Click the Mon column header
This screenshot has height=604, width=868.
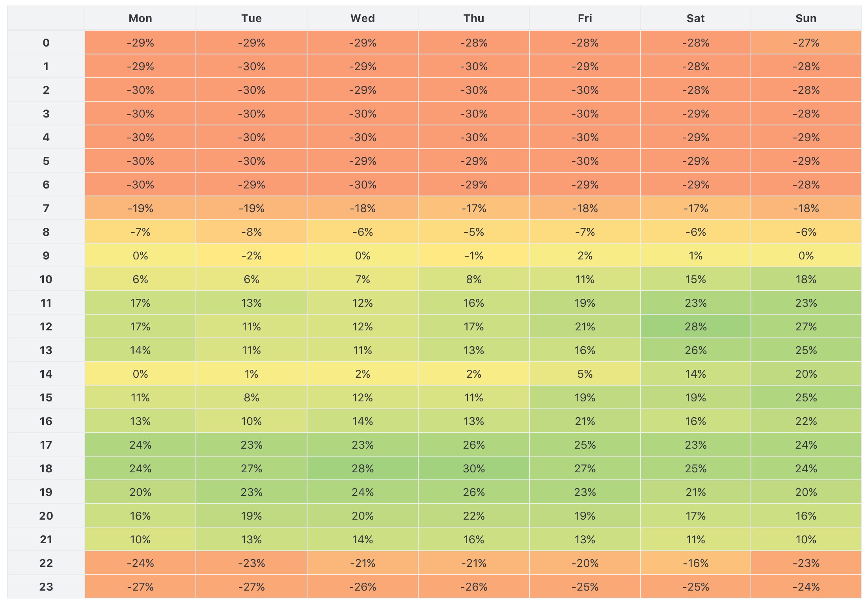click(x=140, y=18)
